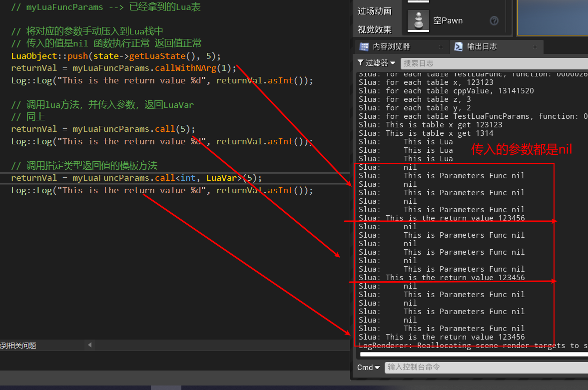Image resolution: width=588 pixels, height=390 pixels.
Task: Select the 空Pawn pawn thumbnail
Action: point(418,20)
